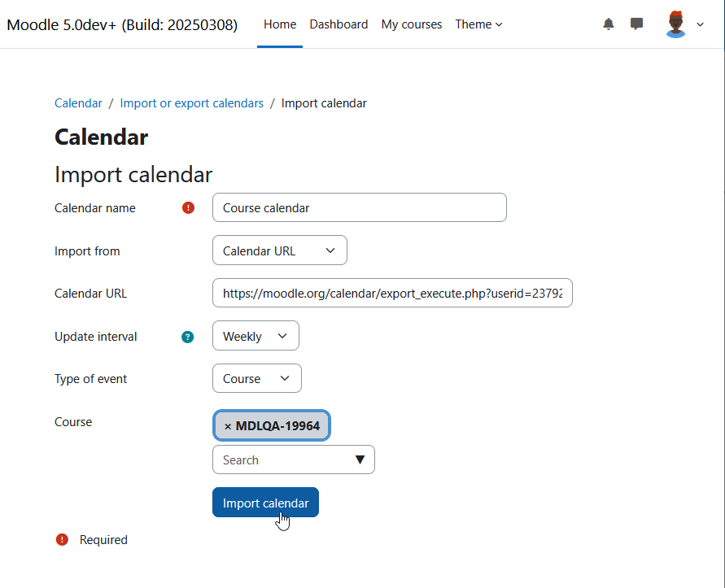Click the Import calendar button
This screenshot has height=588, width=725.
coord(265,503)
